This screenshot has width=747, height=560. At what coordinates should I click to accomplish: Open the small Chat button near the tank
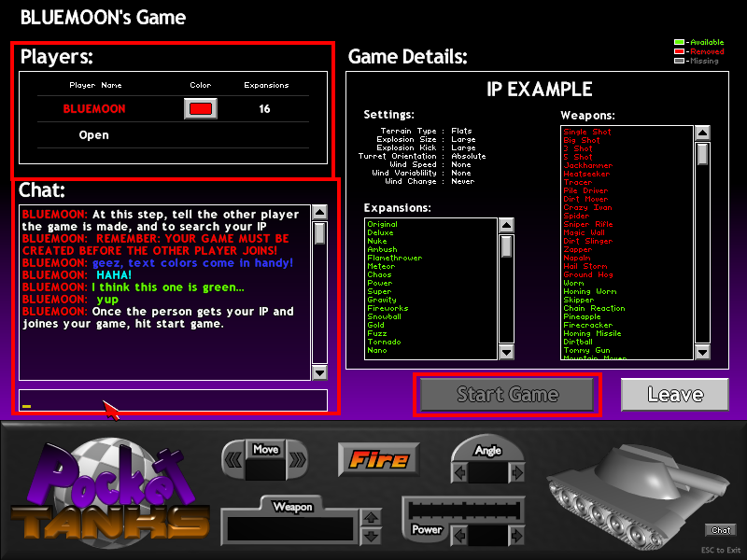coord(721,530)
